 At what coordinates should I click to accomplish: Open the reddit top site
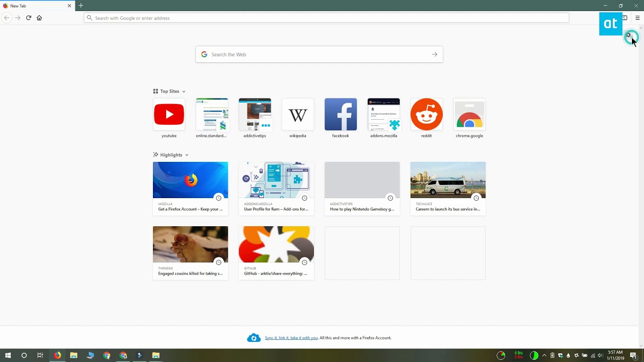pos(427,118)
